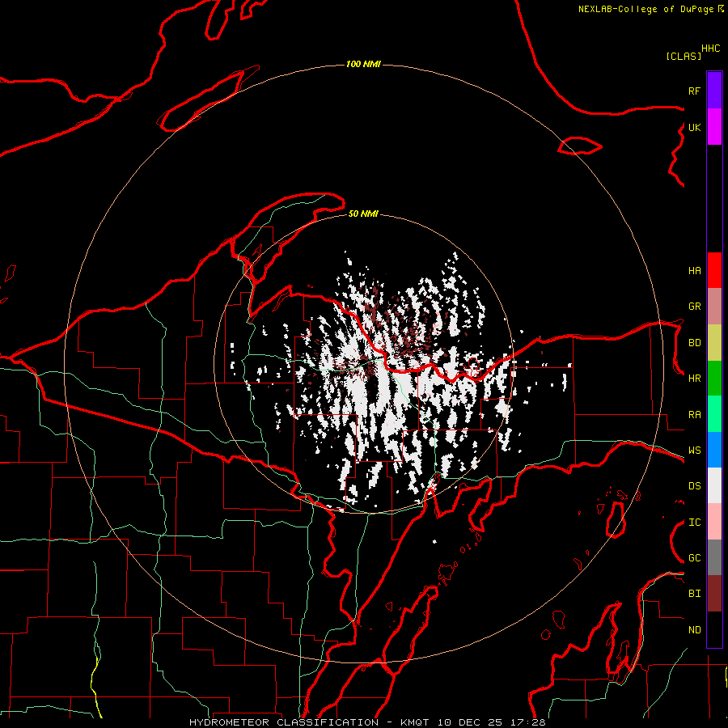Click the BD legend label
Viewport: 728px width, 728px height.
pyautogui.click(x=694, y=343)
